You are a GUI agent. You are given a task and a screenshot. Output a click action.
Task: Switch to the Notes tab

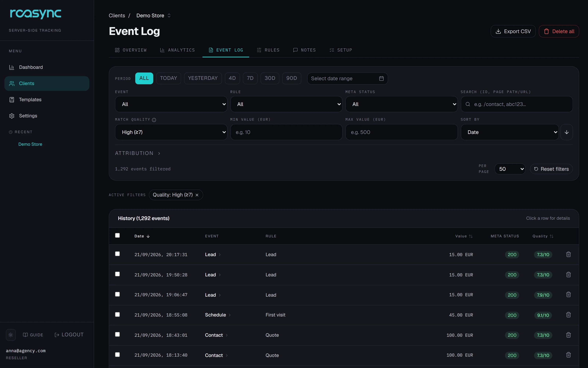pos(304,50)
